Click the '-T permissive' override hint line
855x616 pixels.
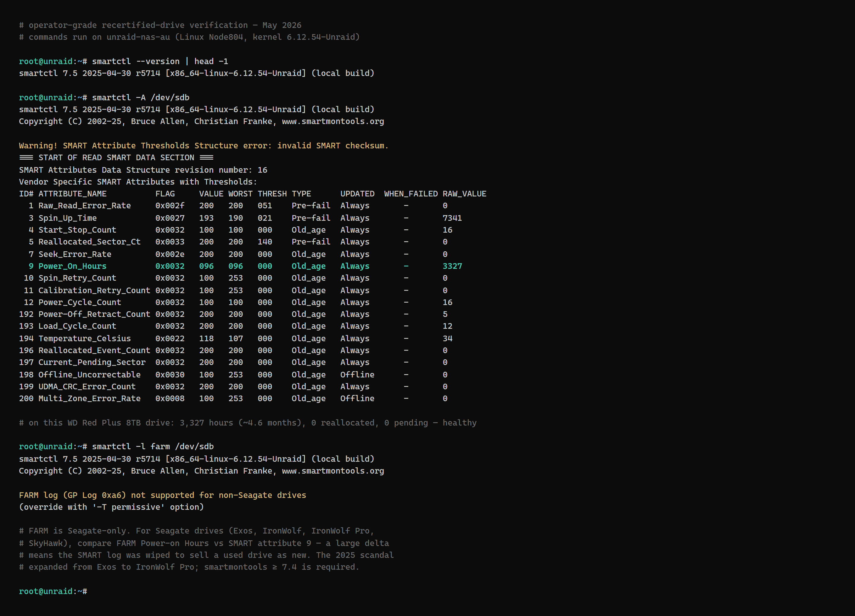pos(112,507)
